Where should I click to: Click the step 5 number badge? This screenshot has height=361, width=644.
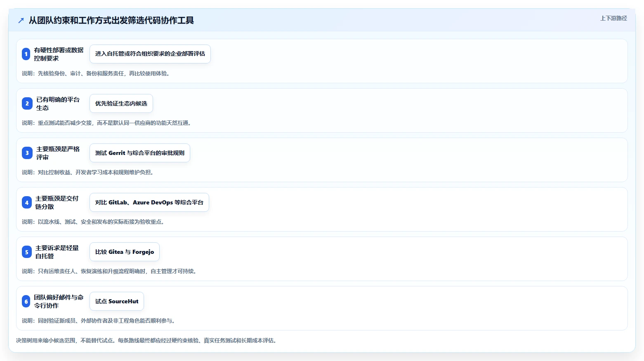click(x=27, y=252)
